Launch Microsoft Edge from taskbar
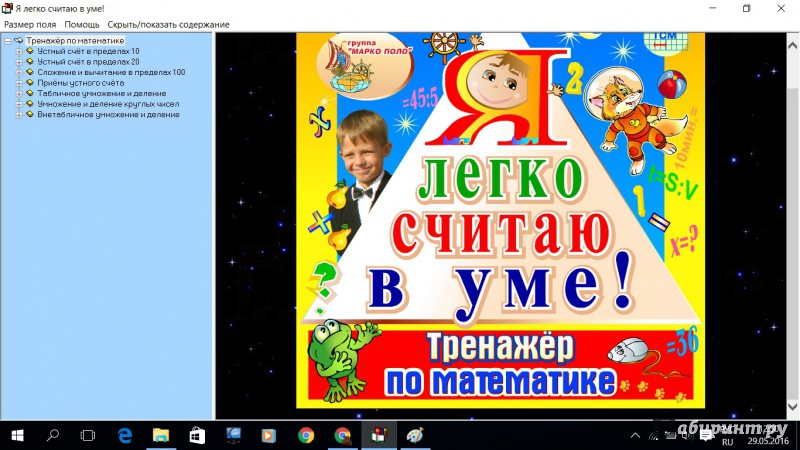The width and height of the screenshot is (800, 450). click(125, 435)
